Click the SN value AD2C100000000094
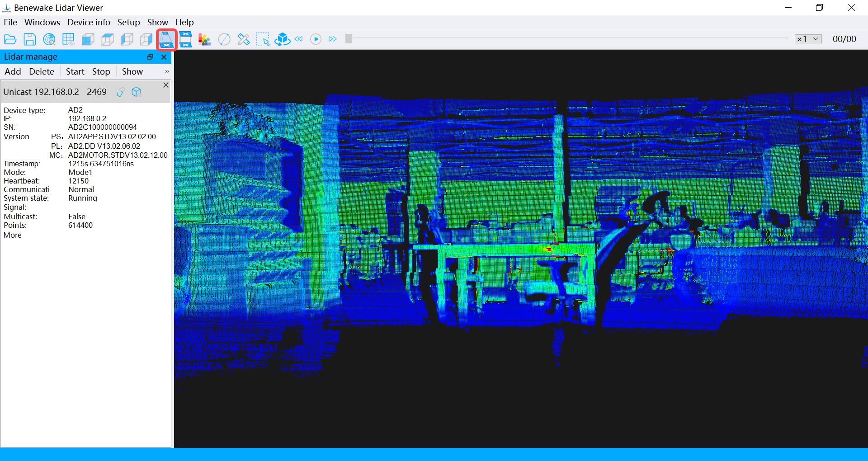The image size is (868, 461). [103, 127]
